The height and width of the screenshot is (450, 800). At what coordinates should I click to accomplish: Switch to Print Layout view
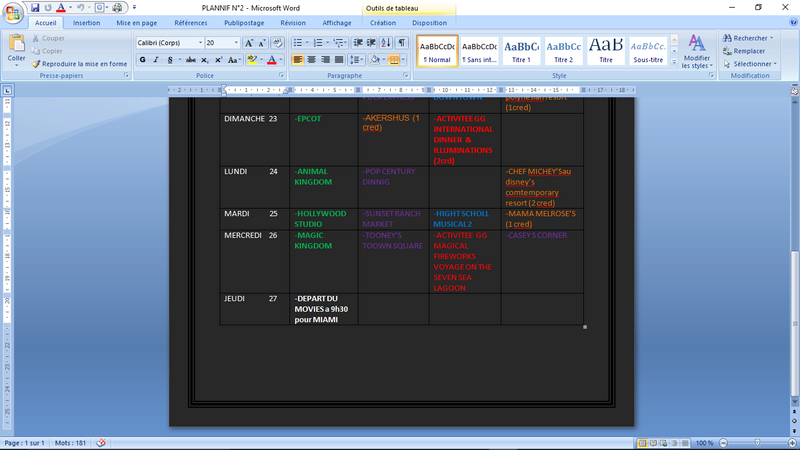(642, 443)
